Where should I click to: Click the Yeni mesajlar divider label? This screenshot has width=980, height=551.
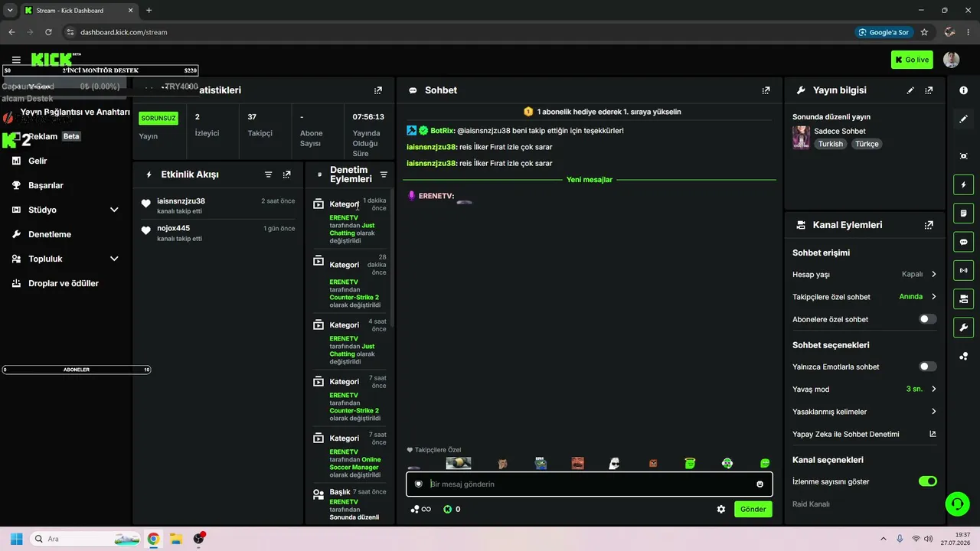590,180
